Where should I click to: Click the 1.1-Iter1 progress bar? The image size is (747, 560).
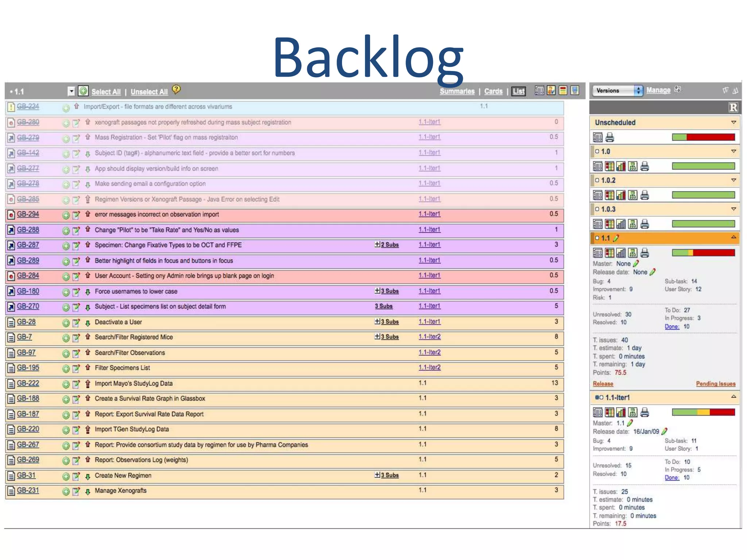[x=703, y=412]
